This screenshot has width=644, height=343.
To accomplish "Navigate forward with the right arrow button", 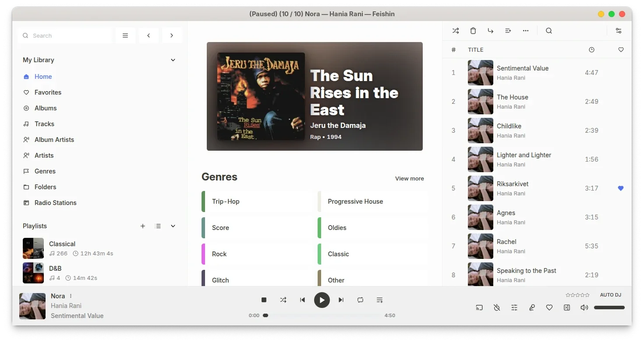I will (x=172, y=35).
